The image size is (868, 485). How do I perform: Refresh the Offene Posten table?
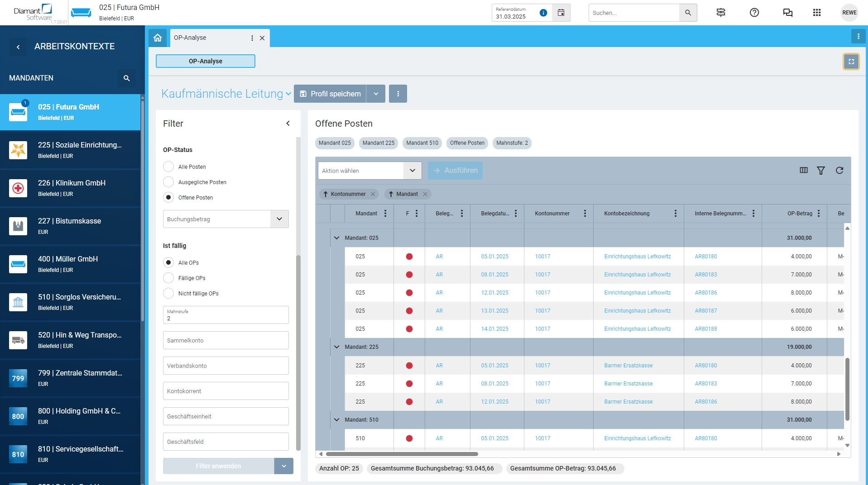tap(839, 171)
